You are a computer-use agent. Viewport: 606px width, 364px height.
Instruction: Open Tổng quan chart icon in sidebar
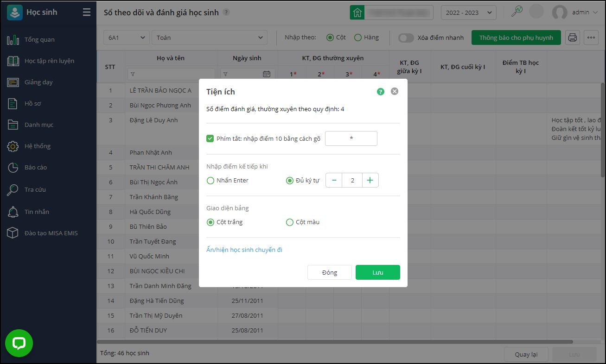point(13,40)
